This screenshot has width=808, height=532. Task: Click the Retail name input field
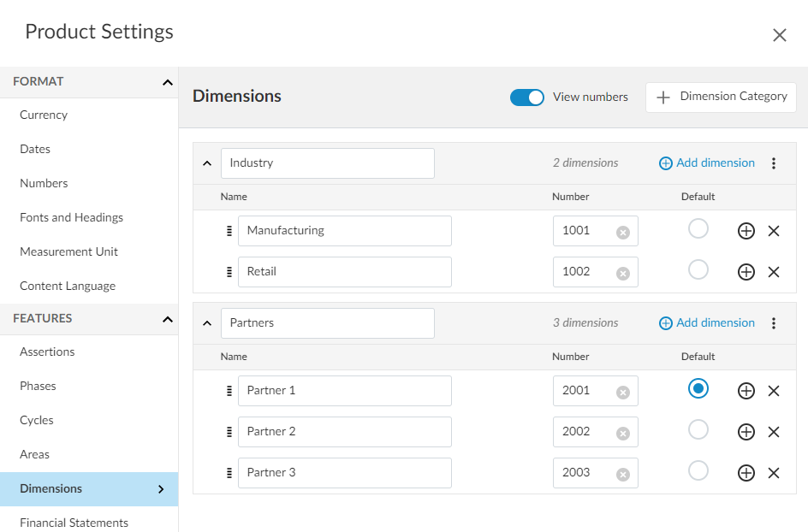coord(344,272)
